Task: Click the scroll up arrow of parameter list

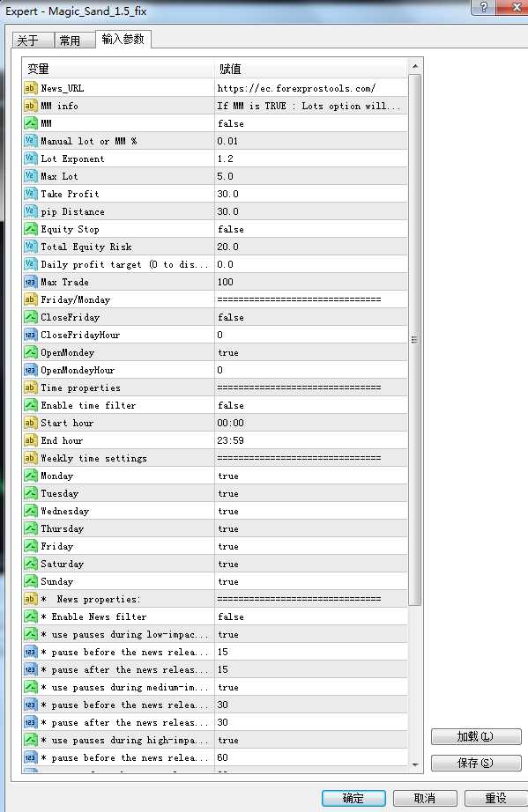Action: tap(415, 66)
